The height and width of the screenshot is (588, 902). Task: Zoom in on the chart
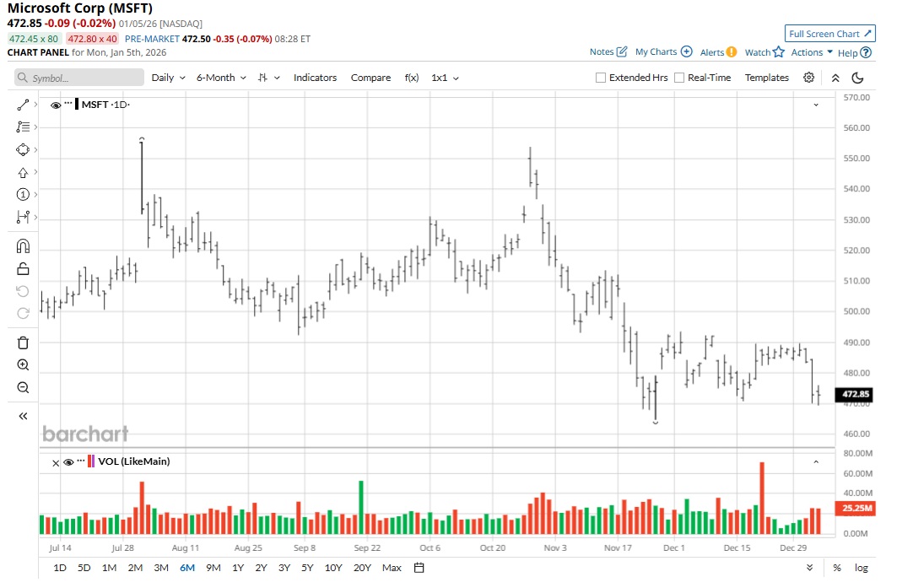coord(23,364)
